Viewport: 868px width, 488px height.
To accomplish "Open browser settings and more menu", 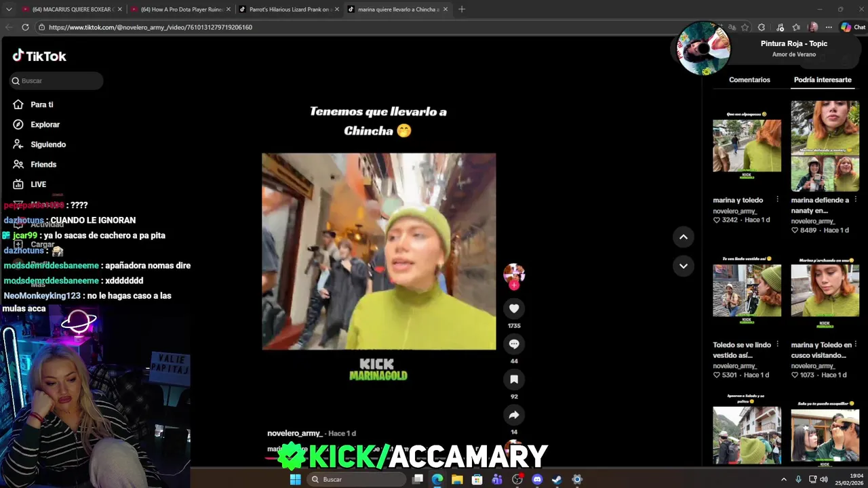I will coord(829,27).
